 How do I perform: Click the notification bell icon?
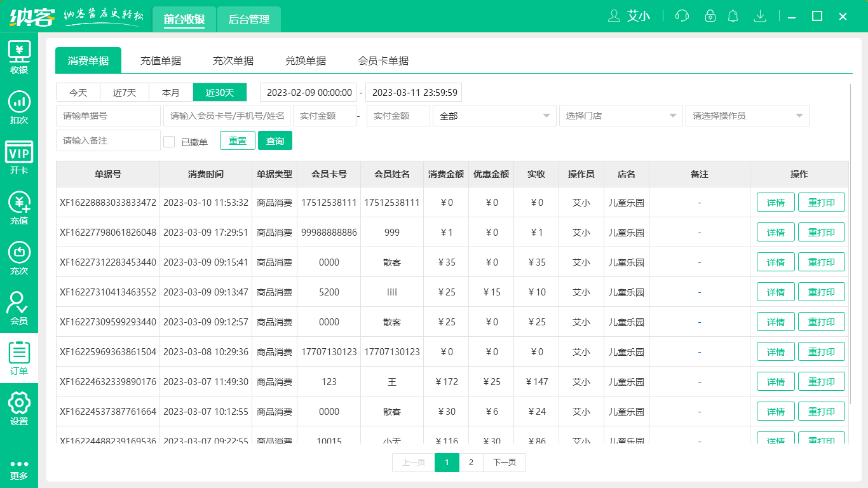[x=733, y=16]
